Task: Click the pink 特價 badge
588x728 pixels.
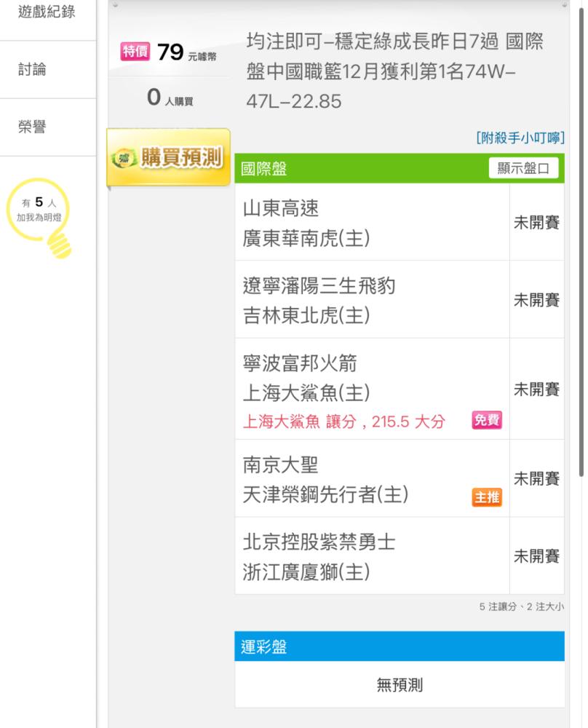Action: coord(135,52)
